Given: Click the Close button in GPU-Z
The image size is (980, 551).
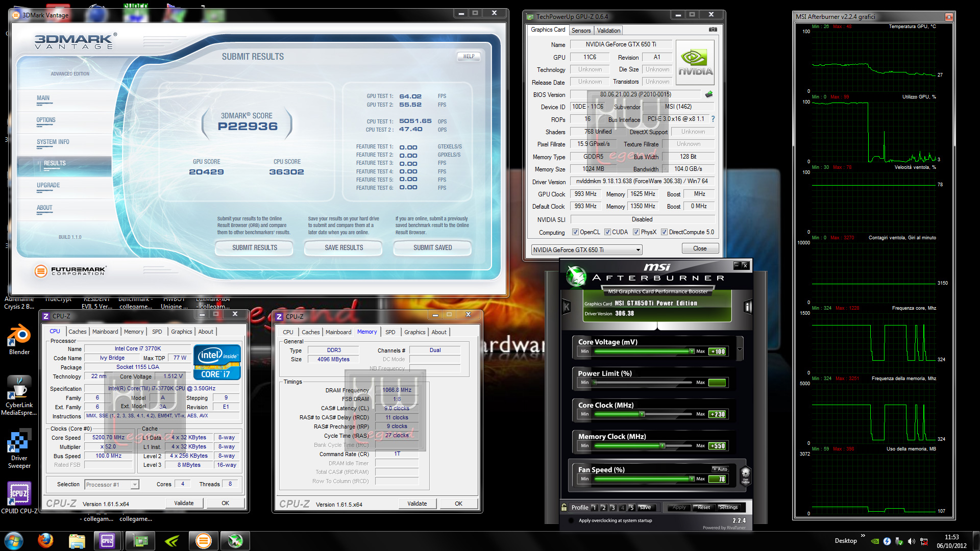Looking at the screenshot, I should (x=700, y=248).
